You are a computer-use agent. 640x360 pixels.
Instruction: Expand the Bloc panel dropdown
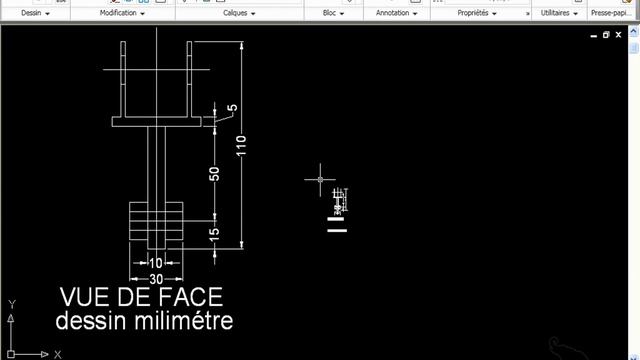click(x=333, y=13)
